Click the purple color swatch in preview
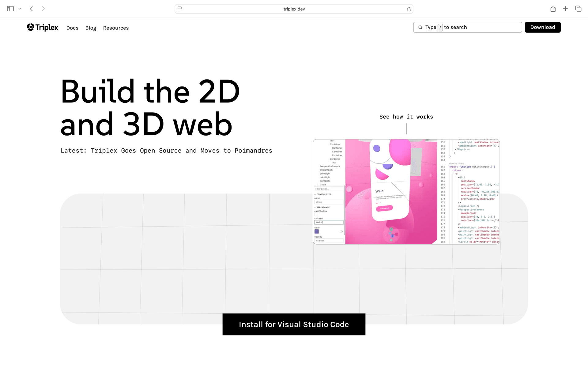Image resolution: width=588 pixels, height=368 pixels. (317, 232)
